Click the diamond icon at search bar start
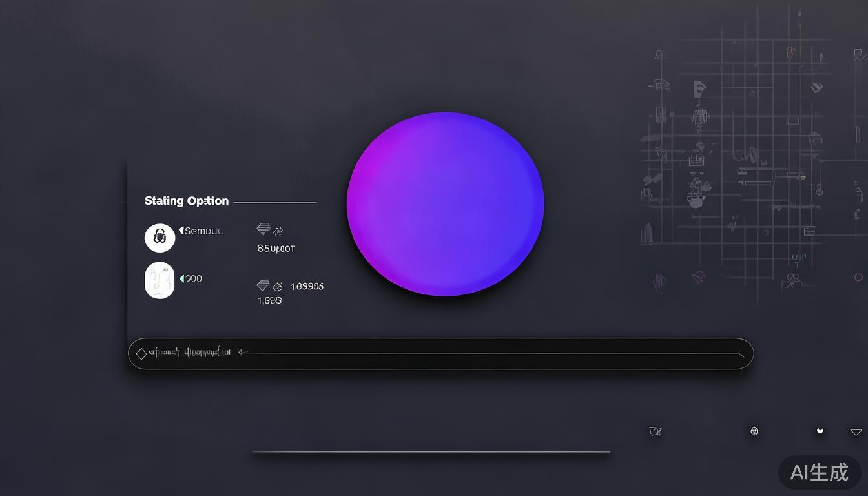The height and width of the screenshot is (496, 868). (x=141, y=353)
